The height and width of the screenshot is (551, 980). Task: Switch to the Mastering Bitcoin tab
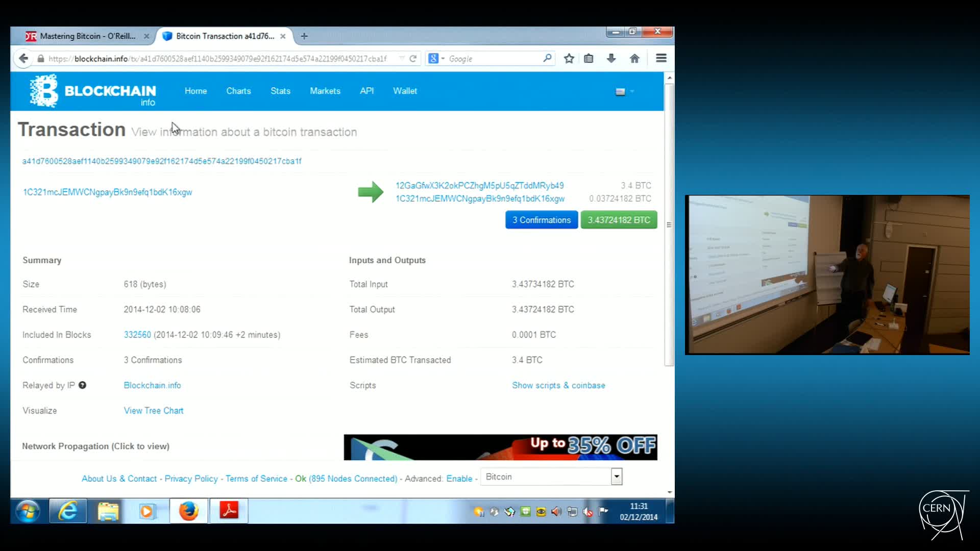click(87, 36)
